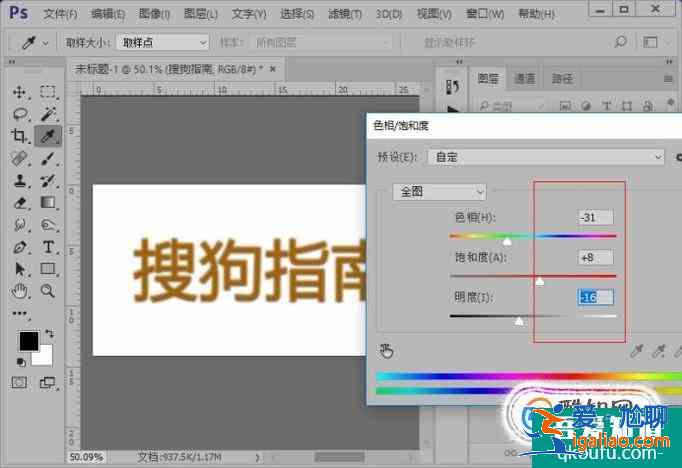Viewport: 682px width, 468px height.
Task: Click the saturation value field showing +8
Action: pyautogui.click(x=596, y=257)
